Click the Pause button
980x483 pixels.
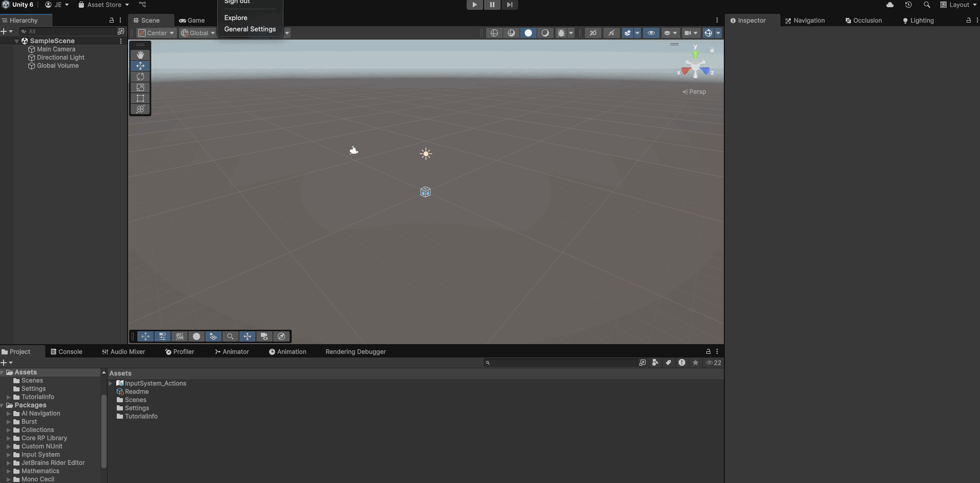(x=492, y=5)
